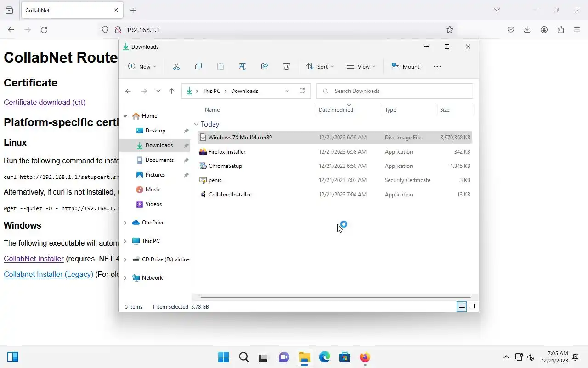588x368 pixels.
Task: Reload the page in Firefox
Action: pyautogui.click(x=44, y=29)
